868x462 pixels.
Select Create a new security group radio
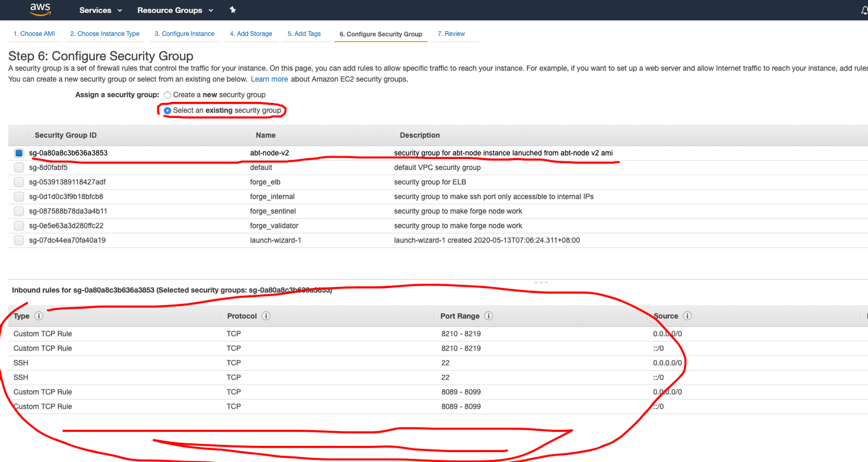[x=167, y=95]
